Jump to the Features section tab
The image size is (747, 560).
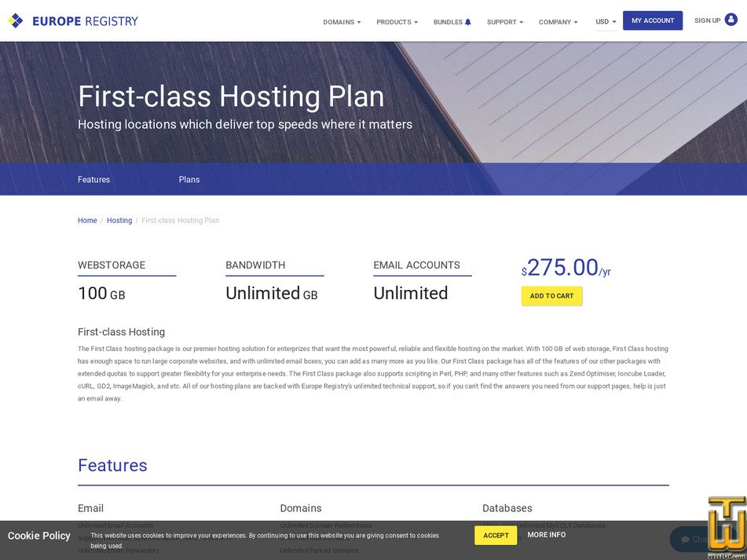coord(93,180)
